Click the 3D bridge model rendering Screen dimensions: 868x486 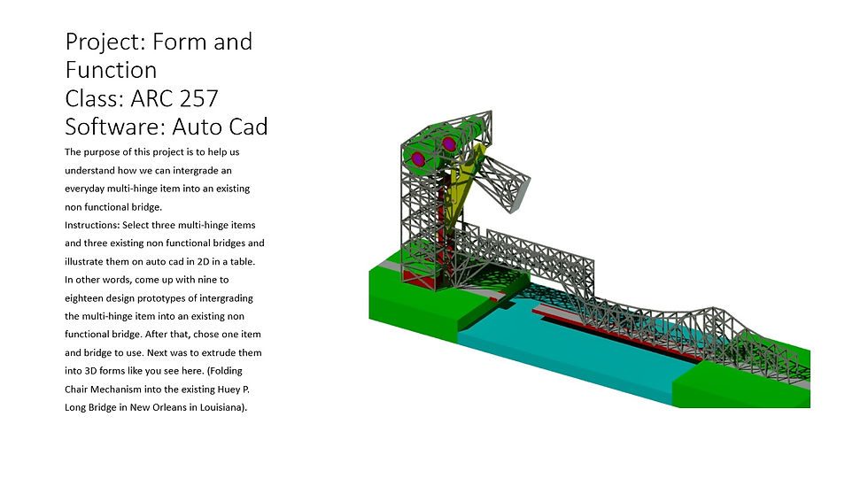(x=590, y=259)
